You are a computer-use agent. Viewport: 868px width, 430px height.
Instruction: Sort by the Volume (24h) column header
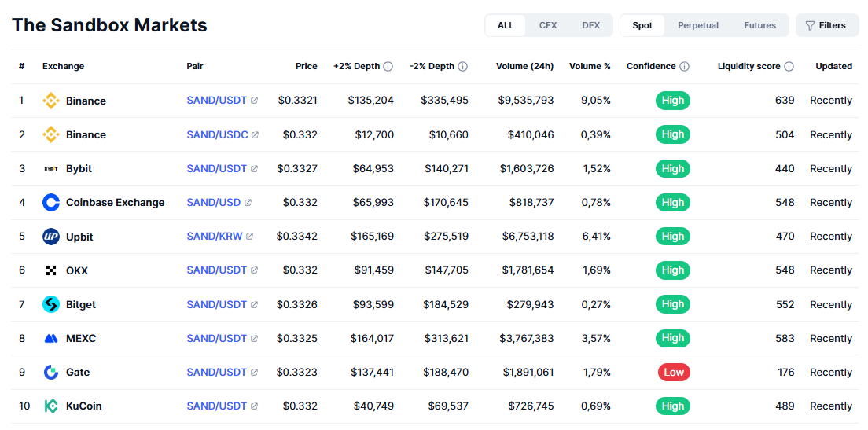(524, 66)
